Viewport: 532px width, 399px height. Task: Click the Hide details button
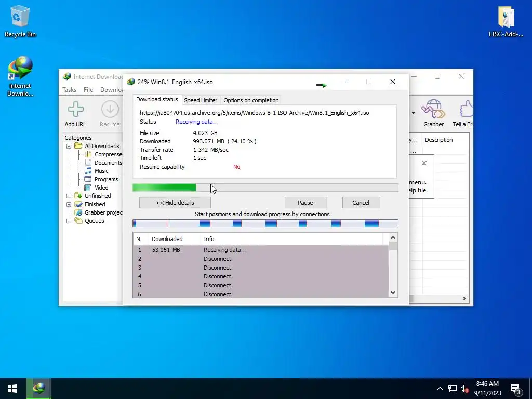[175, 203]
